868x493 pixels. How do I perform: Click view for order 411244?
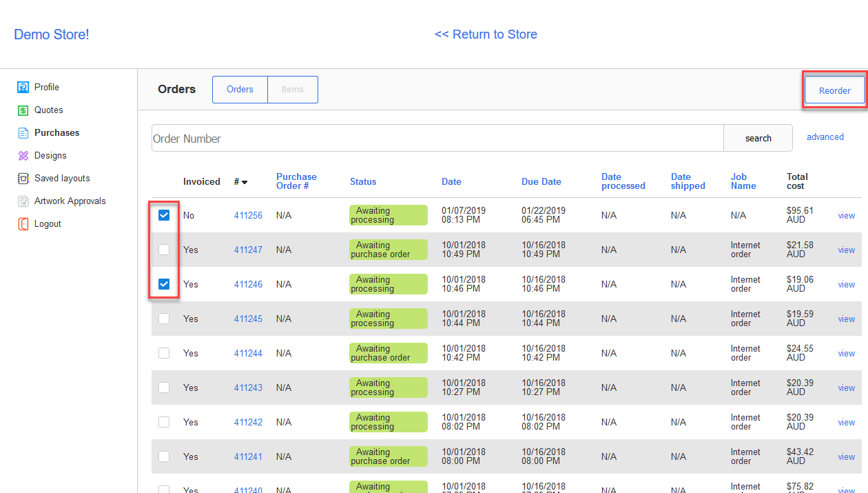pyautogui.click(x=847, y=353)
